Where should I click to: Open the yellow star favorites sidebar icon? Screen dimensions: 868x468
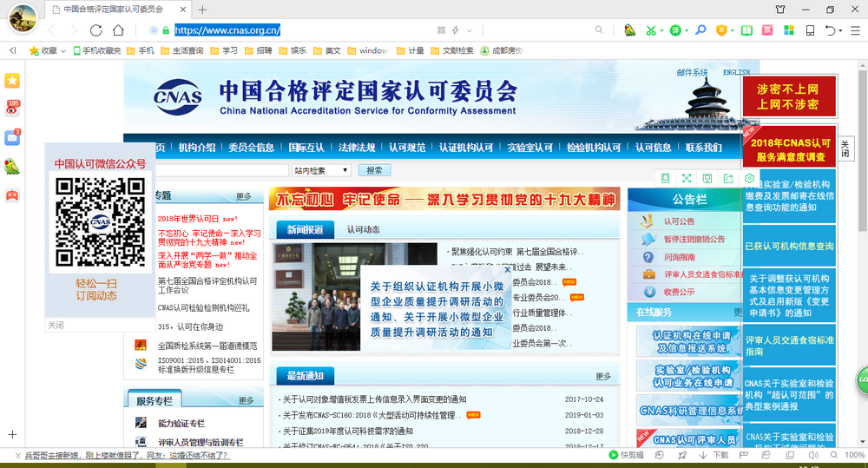coord(12,80)
